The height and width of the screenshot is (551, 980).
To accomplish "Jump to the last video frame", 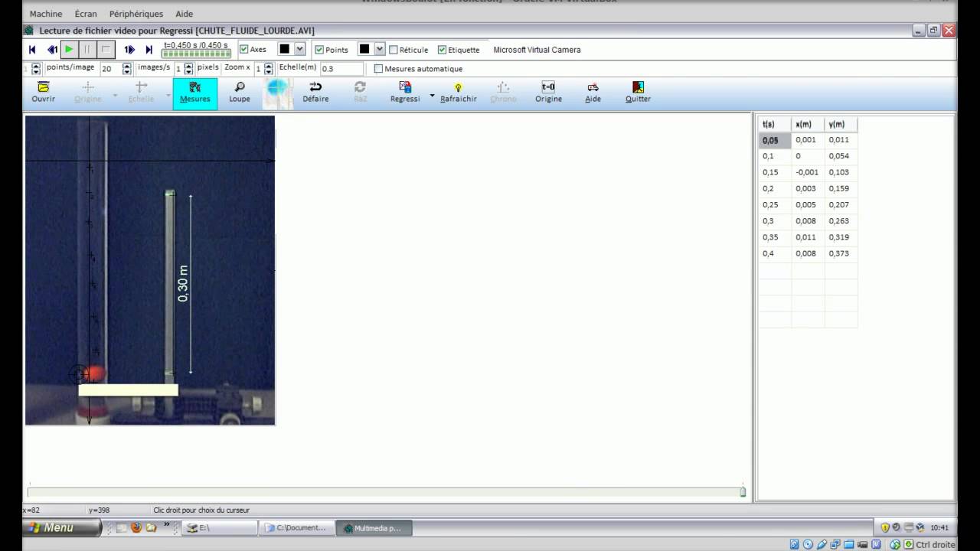I will [149, 50].
